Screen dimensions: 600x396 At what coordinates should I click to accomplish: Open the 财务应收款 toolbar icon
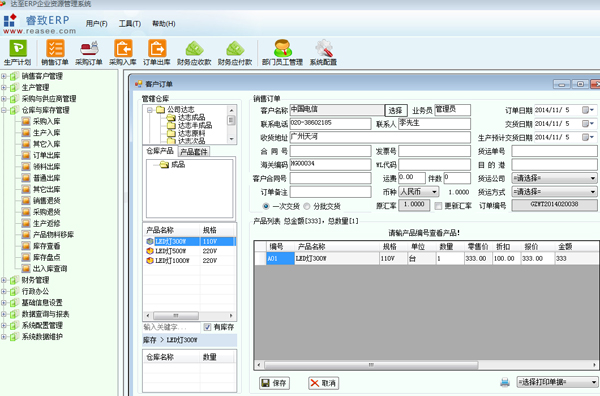point(194,52)
